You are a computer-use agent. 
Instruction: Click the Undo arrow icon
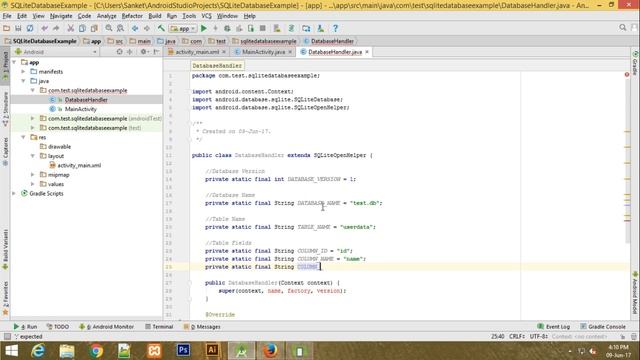[44, 28]
